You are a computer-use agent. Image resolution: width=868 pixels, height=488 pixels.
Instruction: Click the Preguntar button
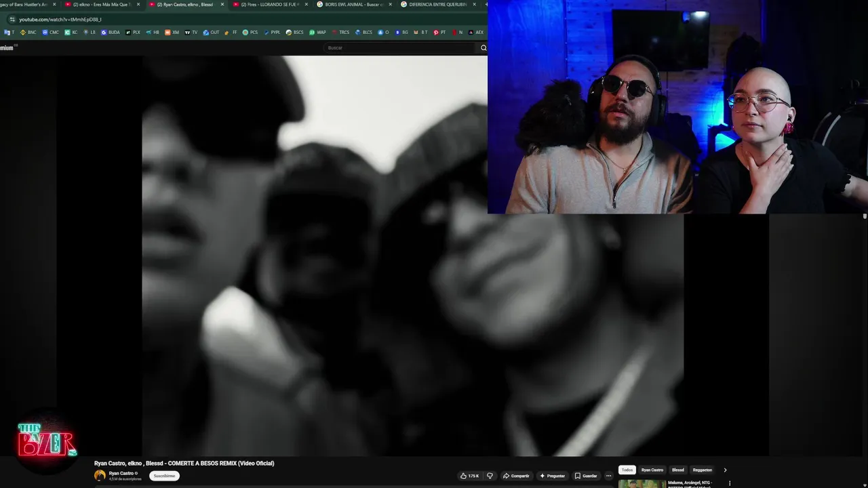(552, 476)
